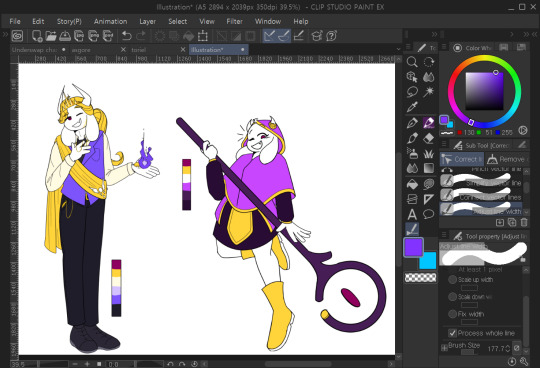Select the Zoom magnifier tool

point(412,62)
